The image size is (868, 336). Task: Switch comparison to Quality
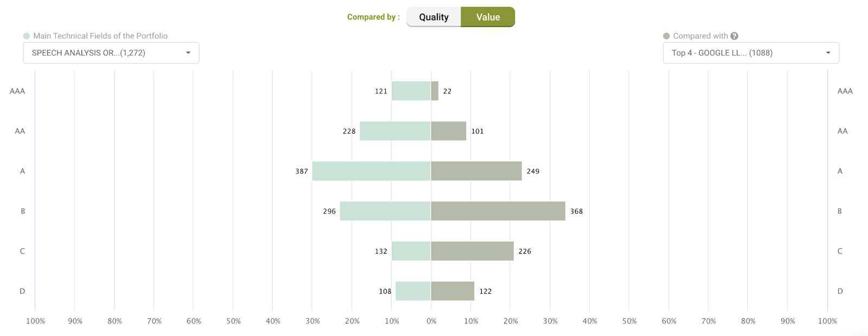coord(433,17)
